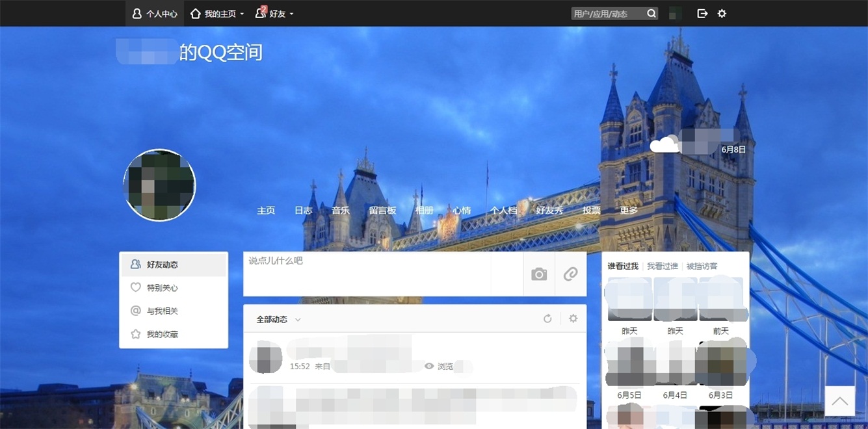Click the search magnifier icon
Image resolution: width=868 pixels, height=429 pixels.
[651, 13]
